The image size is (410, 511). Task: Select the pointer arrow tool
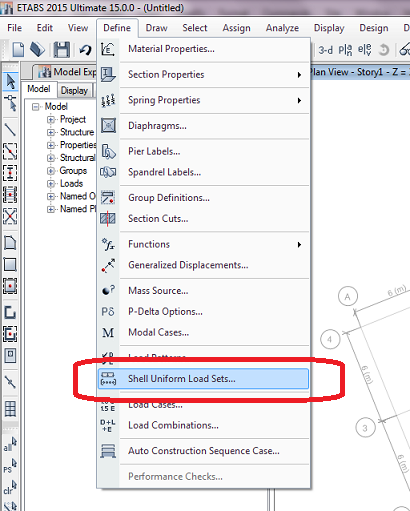pos(10,82)
